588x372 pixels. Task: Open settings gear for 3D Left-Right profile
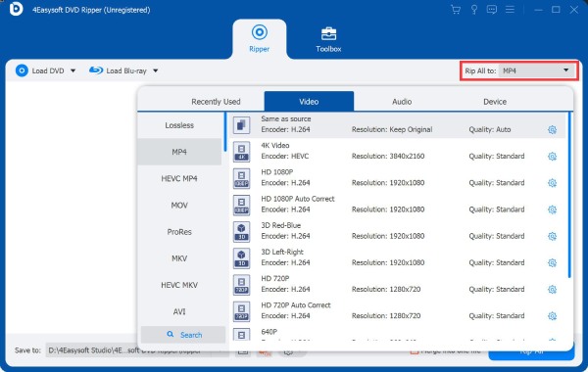point(552,262)
